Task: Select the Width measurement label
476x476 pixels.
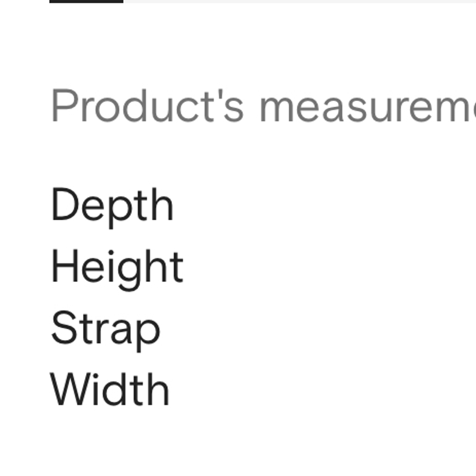Action: pyautogui.click(x=110, y=389)
